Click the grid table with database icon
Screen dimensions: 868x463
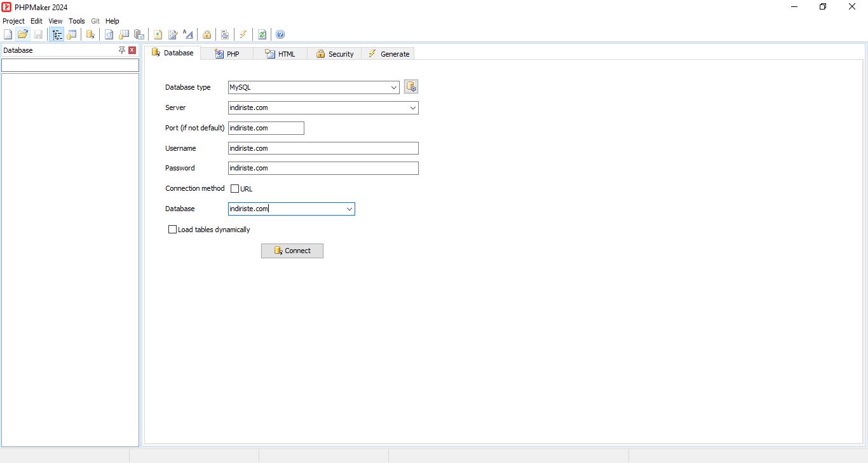point(124,34)
